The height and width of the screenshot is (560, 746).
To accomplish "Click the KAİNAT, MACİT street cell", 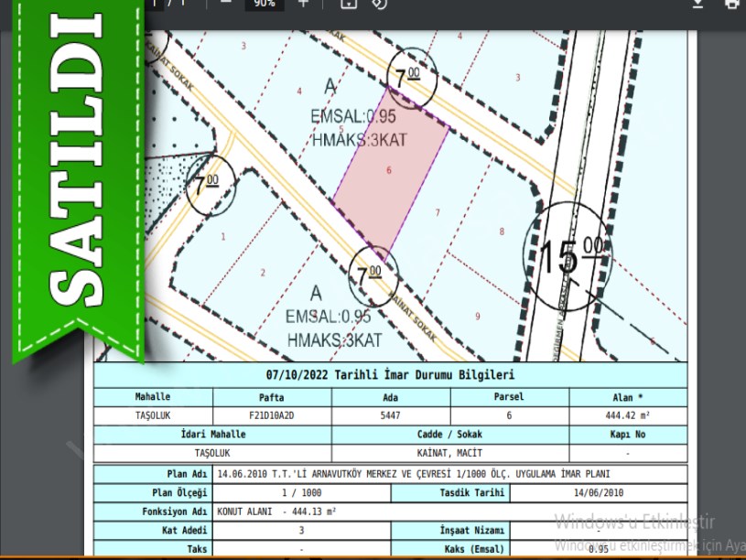I will (x=449, y=453).
